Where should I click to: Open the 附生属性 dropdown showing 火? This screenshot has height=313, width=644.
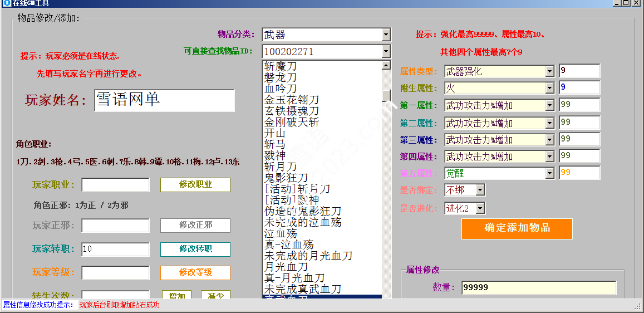click(x=549, y=88)
